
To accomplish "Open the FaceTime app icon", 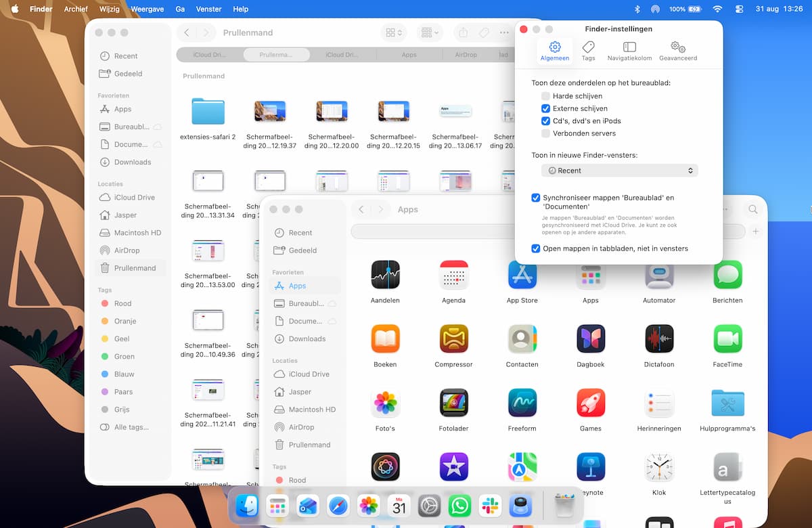I will [727, 338].
